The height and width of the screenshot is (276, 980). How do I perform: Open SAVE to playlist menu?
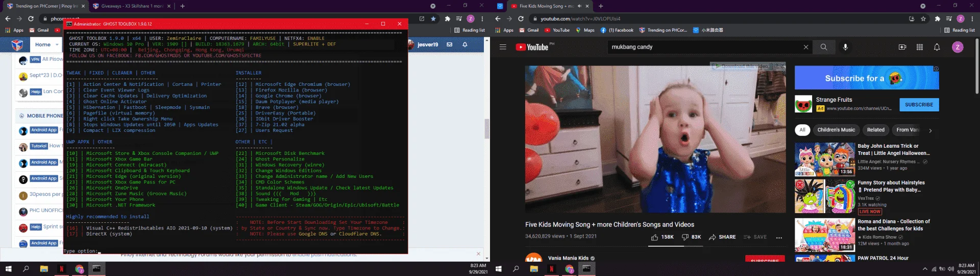pyautogui.click(x=755, y=237)
